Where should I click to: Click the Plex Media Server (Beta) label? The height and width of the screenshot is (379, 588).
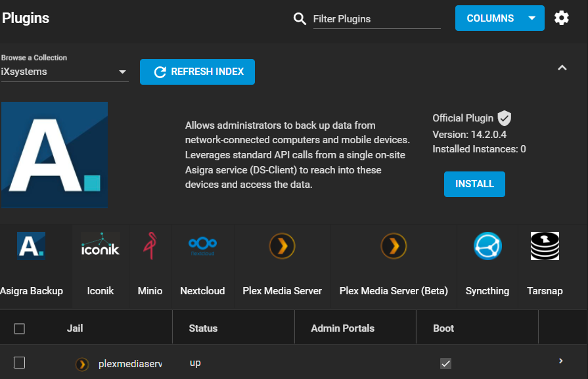394,291
